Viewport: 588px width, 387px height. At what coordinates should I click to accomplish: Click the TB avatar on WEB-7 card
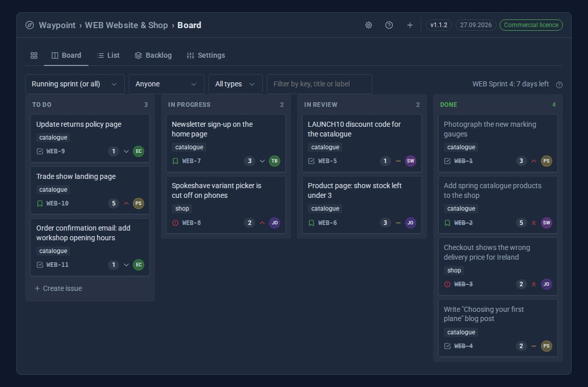(275, 161)
